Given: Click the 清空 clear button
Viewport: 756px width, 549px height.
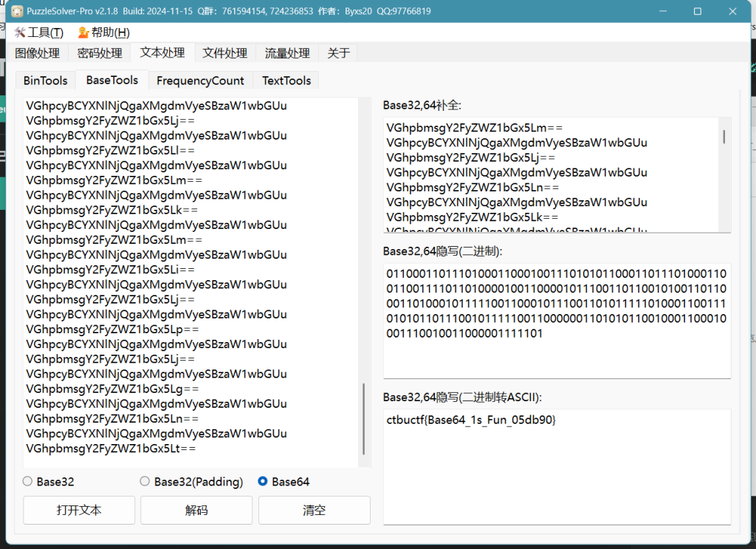Looking at the screenshot, I should (x=314, y=511).
